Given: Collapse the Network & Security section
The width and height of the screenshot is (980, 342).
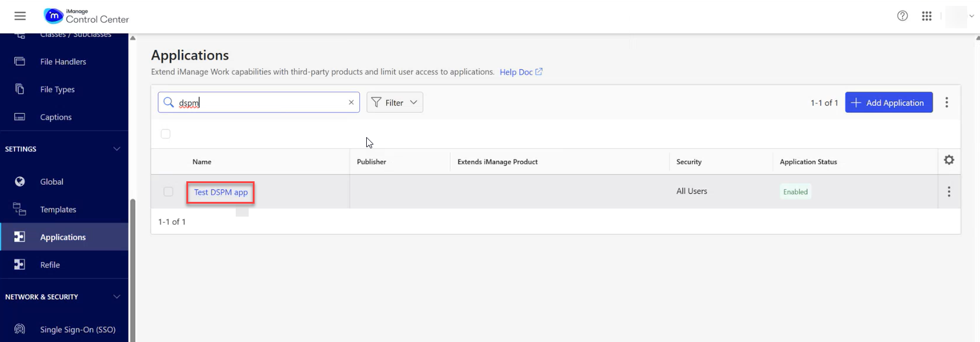Looking at the screenshot, I should (x=116, y=297).
